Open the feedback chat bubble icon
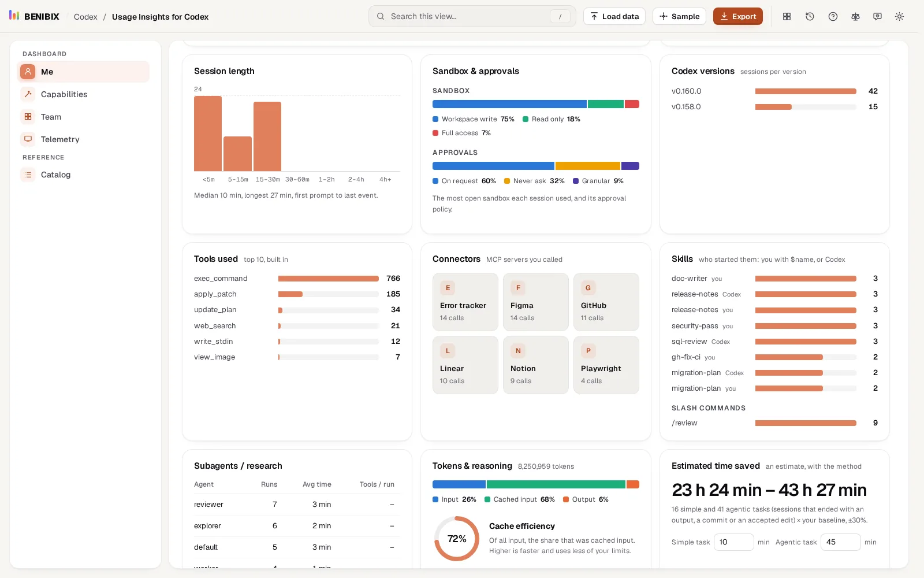 pyautogui.click(x=877, y=17)
